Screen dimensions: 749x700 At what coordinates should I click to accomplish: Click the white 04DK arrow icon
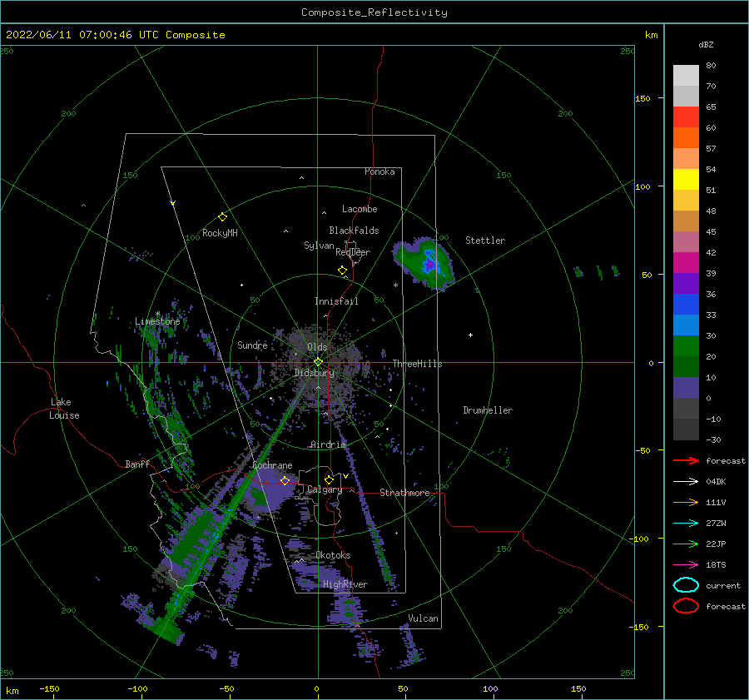[686, 482]
